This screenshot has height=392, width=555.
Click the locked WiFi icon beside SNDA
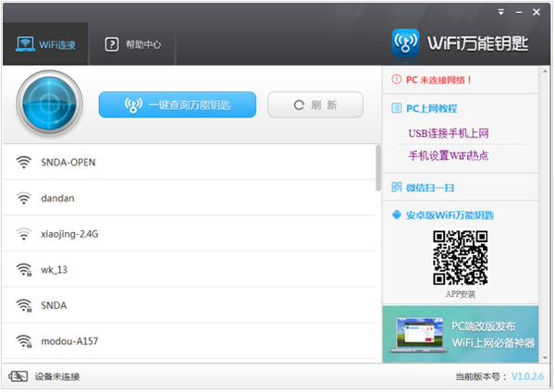coord(24,305)
